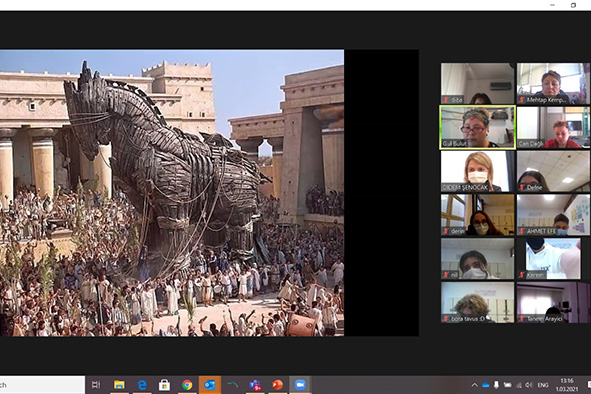Open PowerPoint from the taskbar
This screenshot has width=591, height=394.
278,385
